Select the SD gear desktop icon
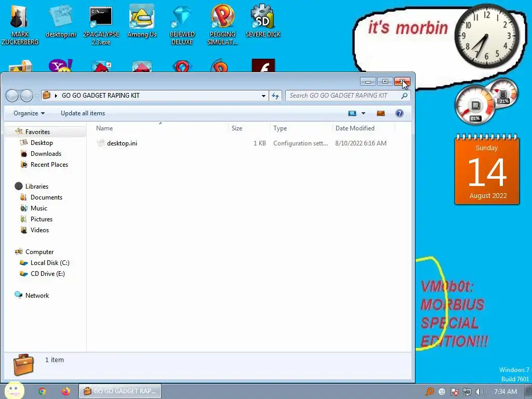 [262, 21]
